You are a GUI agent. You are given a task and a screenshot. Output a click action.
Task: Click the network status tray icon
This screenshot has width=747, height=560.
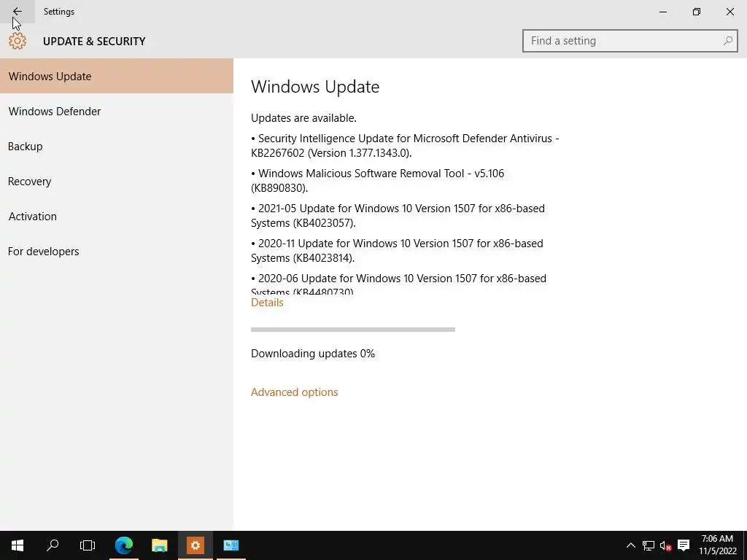coord(648,545)
